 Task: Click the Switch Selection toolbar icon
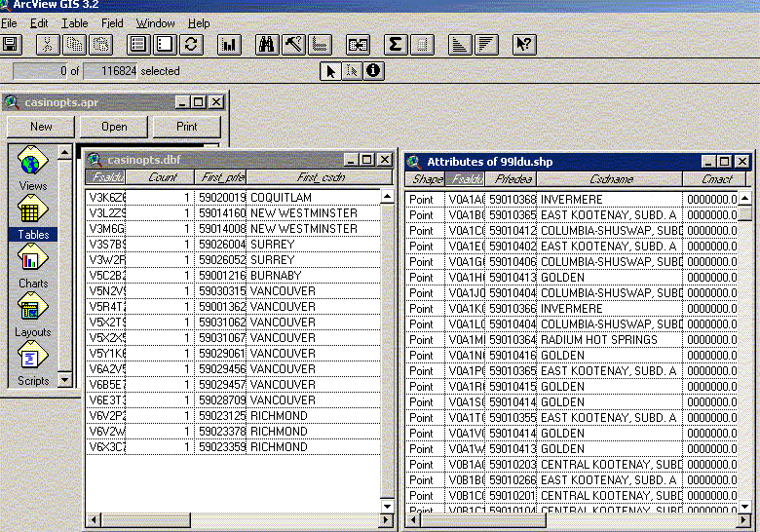192,44
